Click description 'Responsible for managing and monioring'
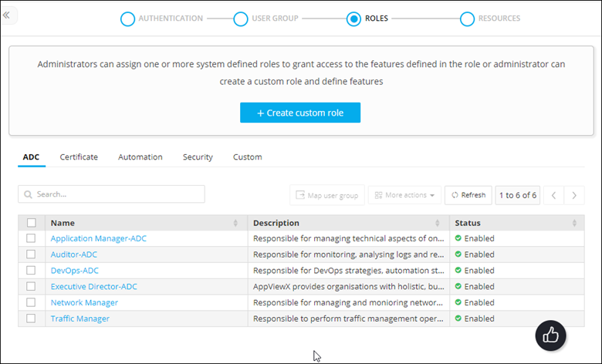This screenshot has width=602, height=364. (x=348, y=302)
